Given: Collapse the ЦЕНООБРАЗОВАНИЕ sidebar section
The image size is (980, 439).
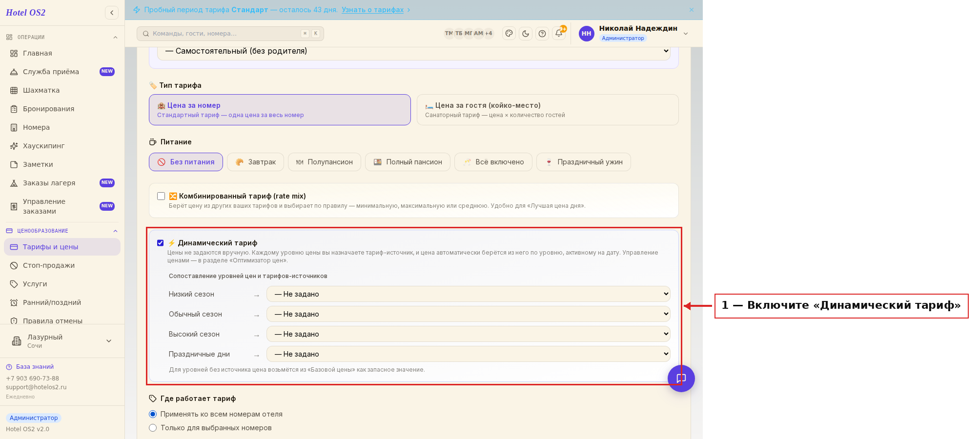Looking at the screenshot, I should [x=116, y=231].
